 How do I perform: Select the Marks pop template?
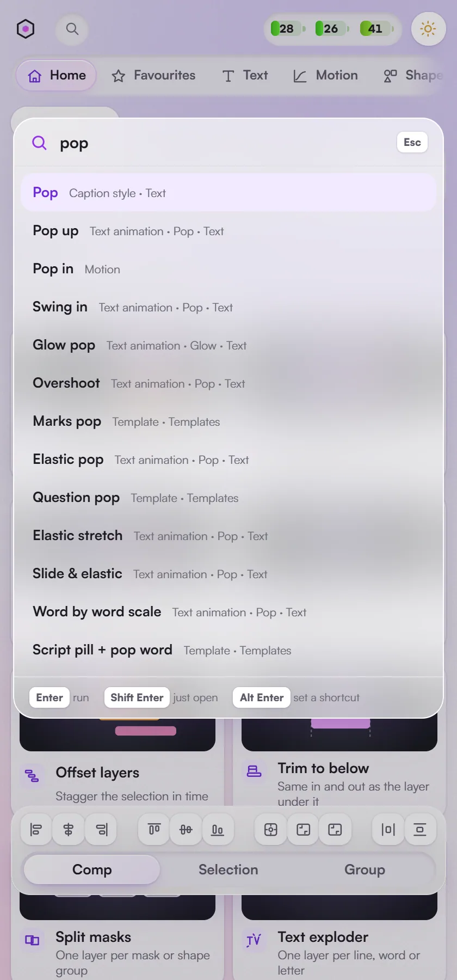pyautogui.click(x=228, y=421)
